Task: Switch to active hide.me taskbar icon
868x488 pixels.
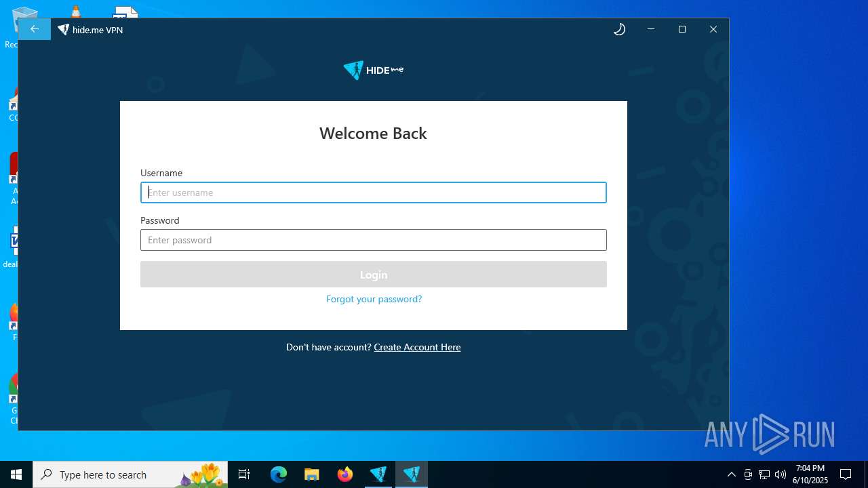Action: 412,474
